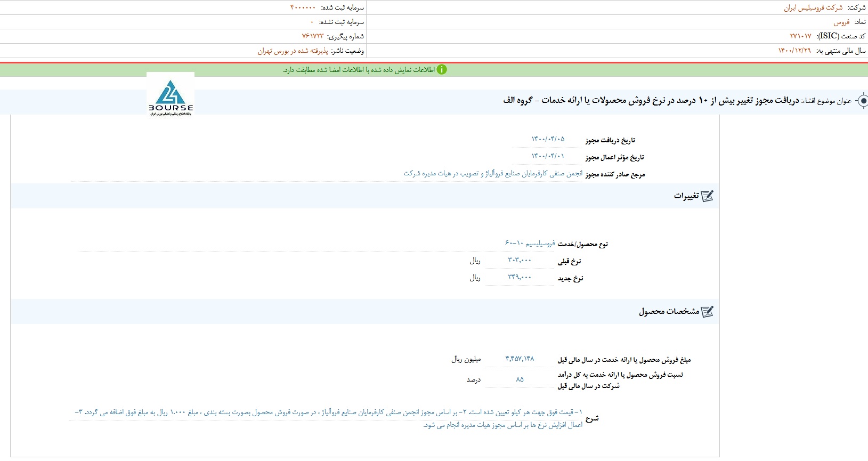
Task: Click the target icon beside disclosure title
Action: (862, 101)
